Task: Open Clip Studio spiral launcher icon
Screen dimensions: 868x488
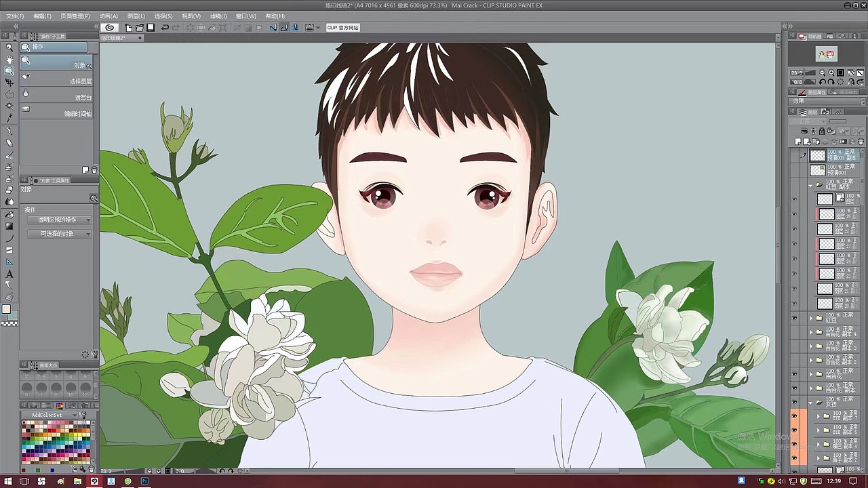Action: tap(110, 28)
